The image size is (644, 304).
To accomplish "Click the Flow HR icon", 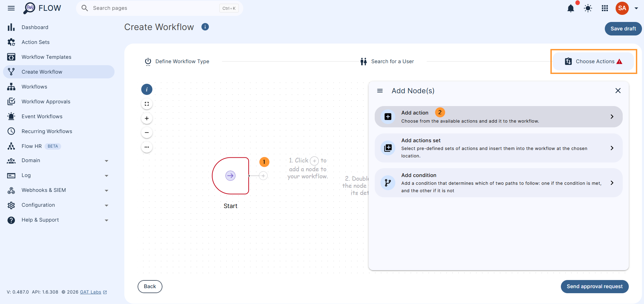I will (x=11, y=146).
